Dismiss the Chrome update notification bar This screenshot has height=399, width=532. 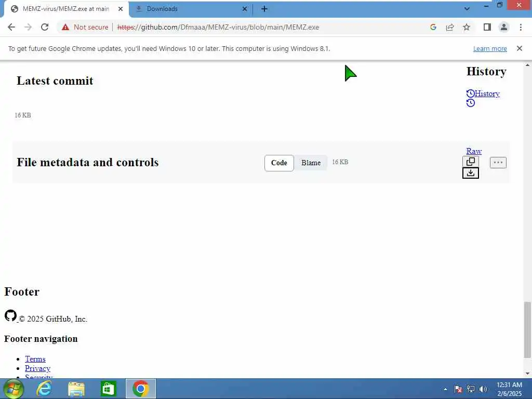[519, 48]
